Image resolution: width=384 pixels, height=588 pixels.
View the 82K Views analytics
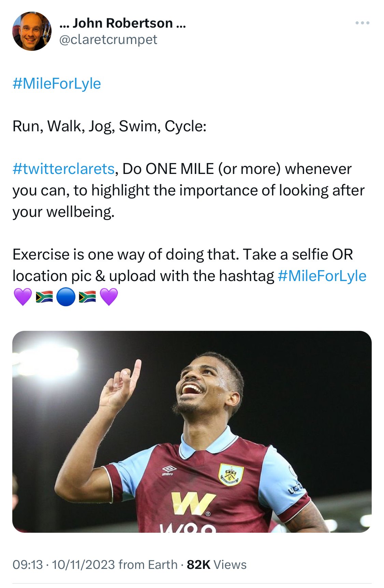click(216, 564)
